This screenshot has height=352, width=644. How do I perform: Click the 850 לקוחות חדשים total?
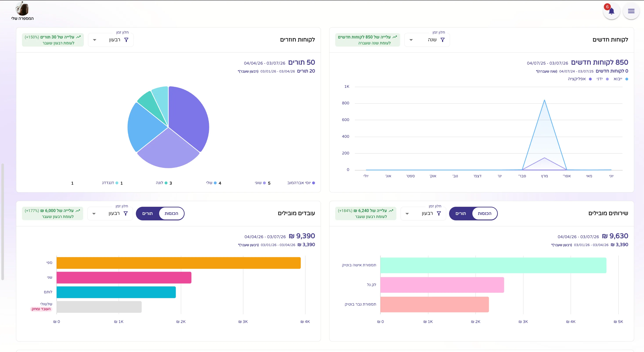pyautogui.click(x=599, y=62)
